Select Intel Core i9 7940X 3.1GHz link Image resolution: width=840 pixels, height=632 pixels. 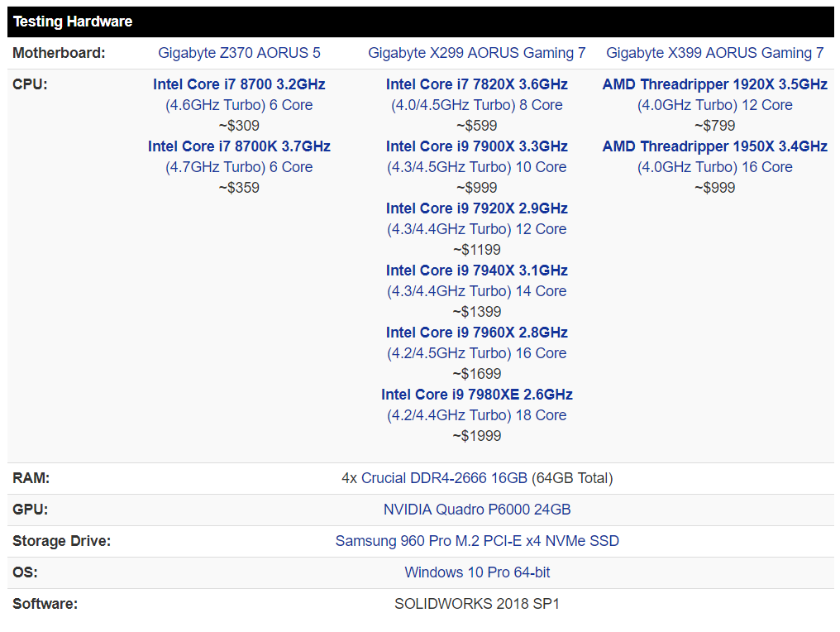477,271
